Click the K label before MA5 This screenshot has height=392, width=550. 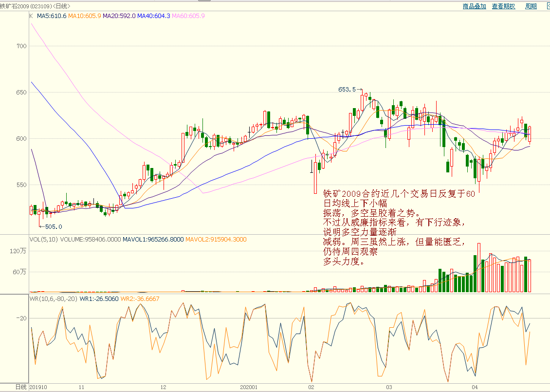click(x=31, y=16)
